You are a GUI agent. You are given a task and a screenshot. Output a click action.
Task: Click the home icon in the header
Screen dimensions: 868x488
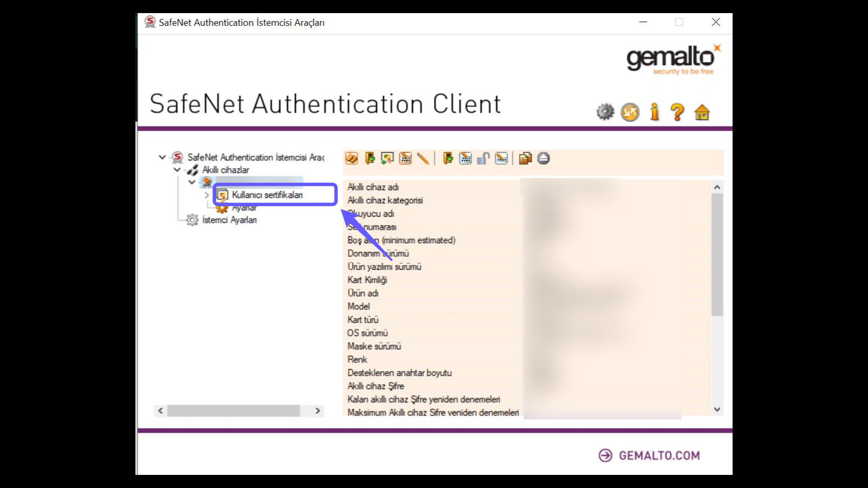pos(701,112)
